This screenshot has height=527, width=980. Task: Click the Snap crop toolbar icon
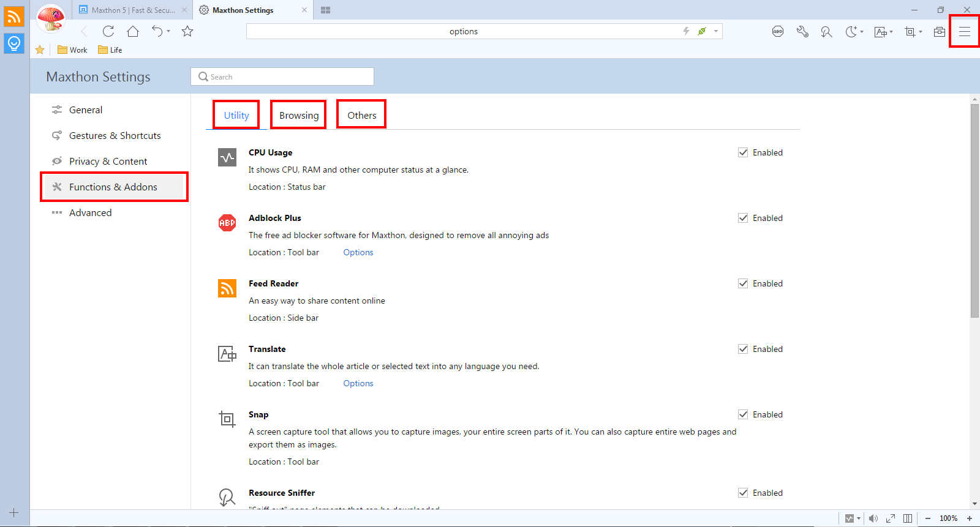pos(910,32)
